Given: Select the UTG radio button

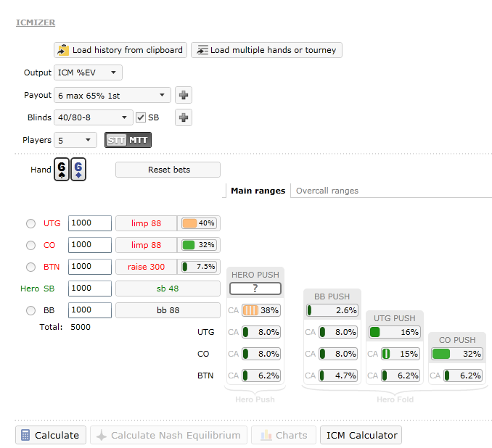Looking at the screenshot, I should coord(30,223).
